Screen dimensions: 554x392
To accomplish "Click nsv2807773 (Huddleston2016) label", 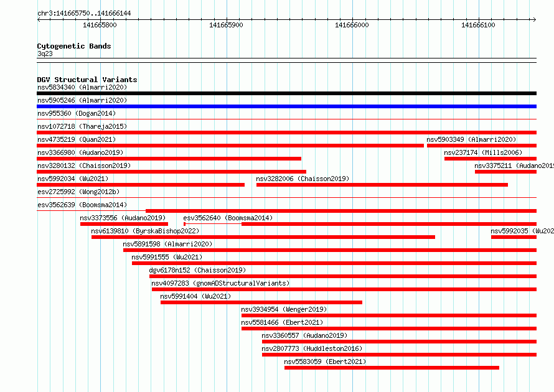I will 312,348.
